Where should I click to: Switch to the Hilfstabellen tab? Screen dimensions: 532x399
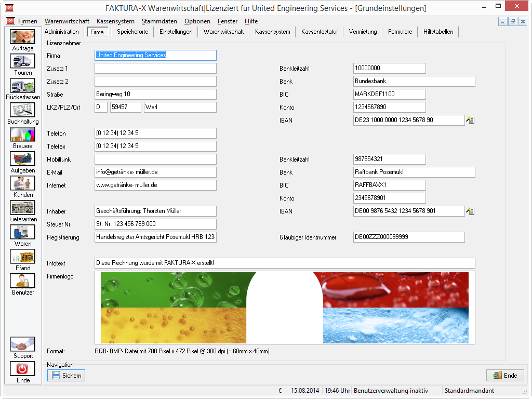438,32
